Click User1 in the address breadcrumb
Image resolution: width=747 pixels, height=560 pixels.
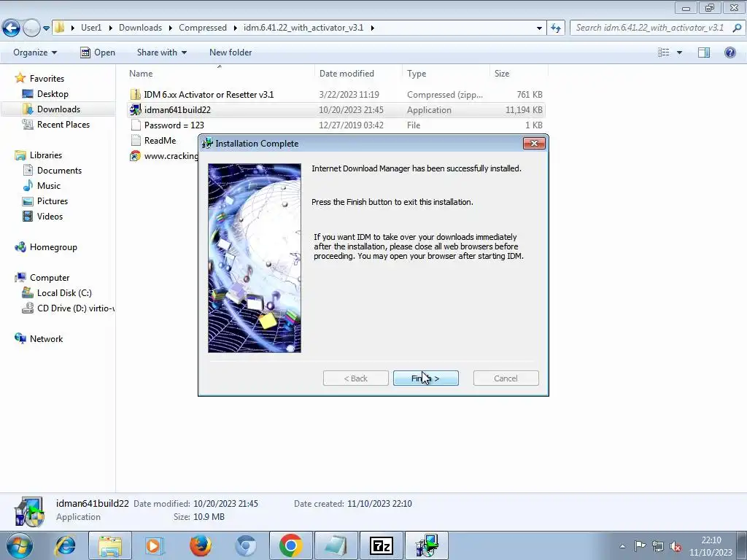(x=91, y=28)
